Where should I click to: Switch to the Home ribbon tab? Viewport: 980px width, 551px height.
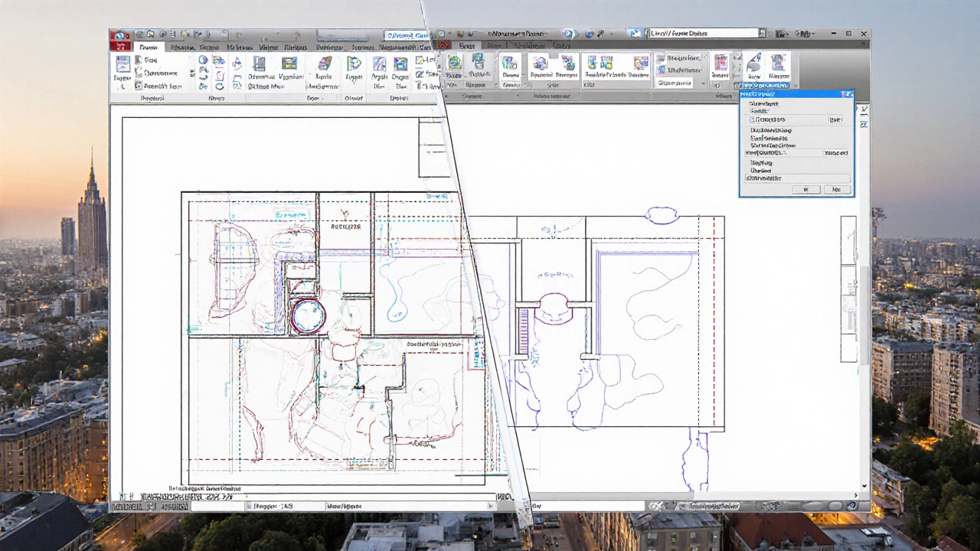pos(148,47)
